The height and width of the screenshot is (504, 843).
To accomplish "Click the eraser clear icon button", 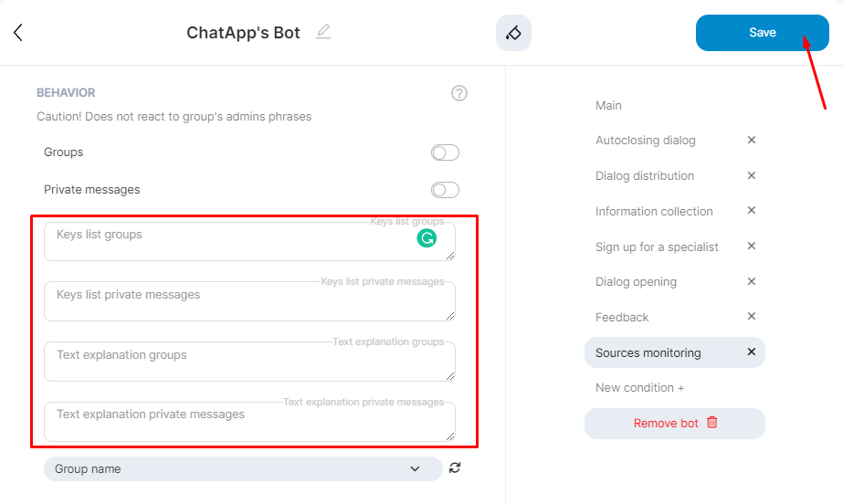I will point(513,33).
